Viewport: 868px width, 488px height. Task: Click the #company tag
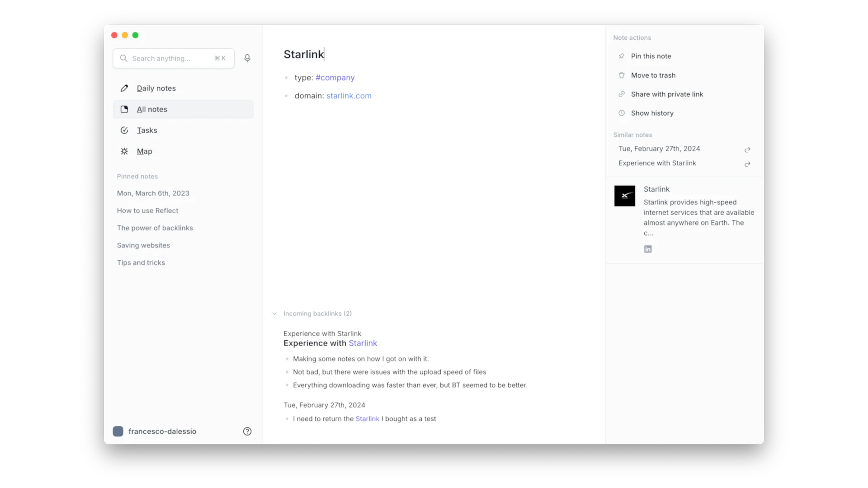click(x=335, y=77)
